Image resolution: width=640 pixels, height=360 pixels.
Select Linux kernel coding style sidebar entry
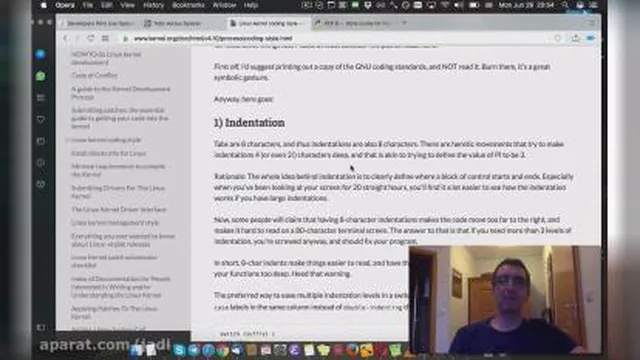[x=106, y=140]
